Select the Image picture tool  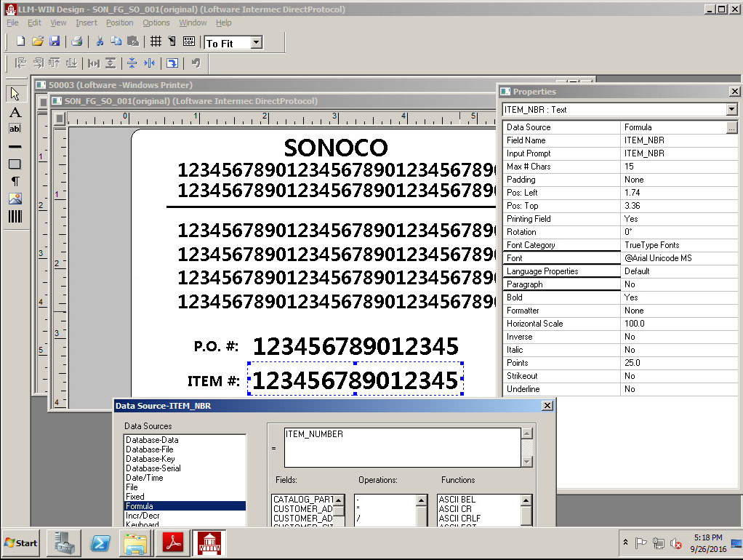coord(15,199)
